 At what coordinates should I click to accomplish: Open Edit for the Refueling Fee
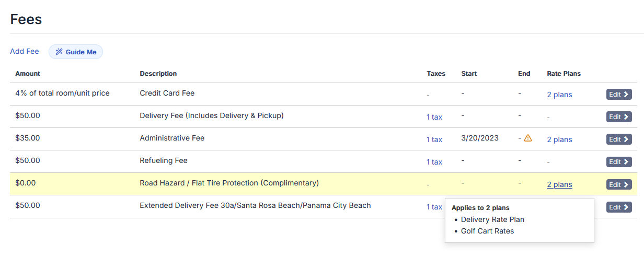point(619,162)
